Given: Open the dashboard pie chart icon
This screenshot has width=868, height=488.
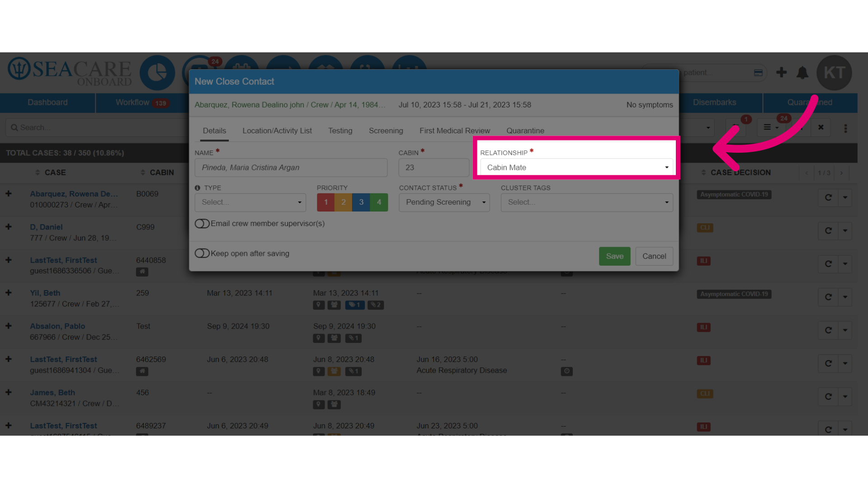Looking at the screenshot, I should (x=157, y=72).
